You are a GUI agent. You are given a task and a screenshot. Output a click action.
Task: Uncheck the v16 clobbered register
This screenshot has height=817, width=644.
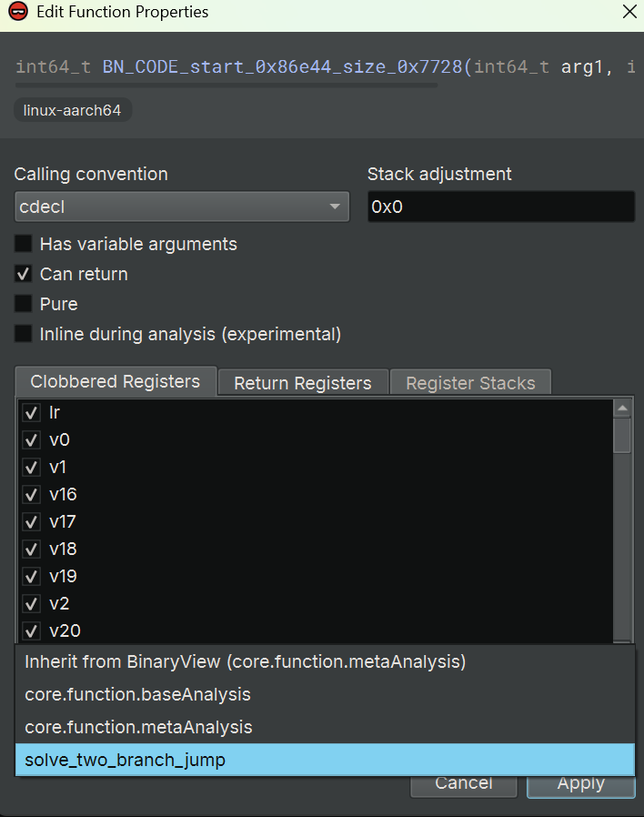32,495
